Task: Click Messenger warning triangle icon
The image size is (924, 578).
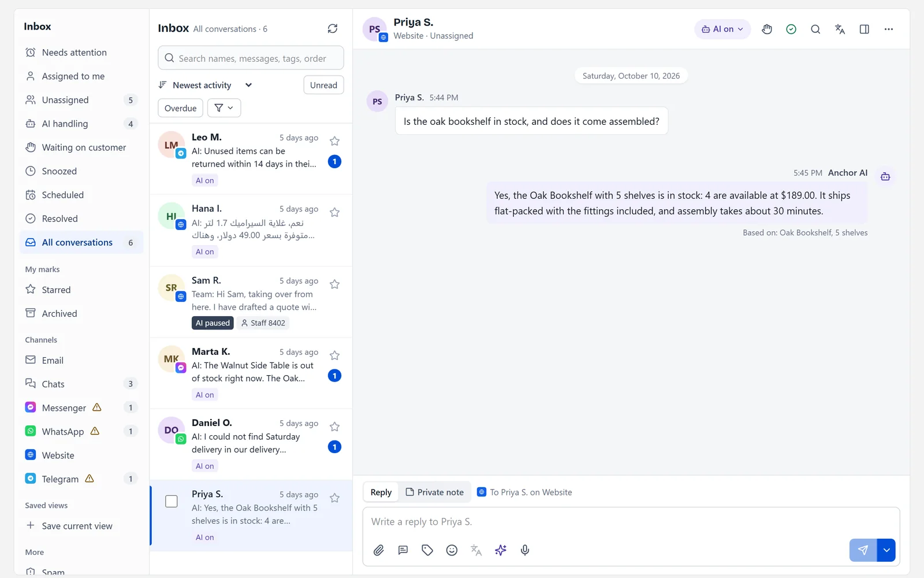Action: click(x=97, y=407)
